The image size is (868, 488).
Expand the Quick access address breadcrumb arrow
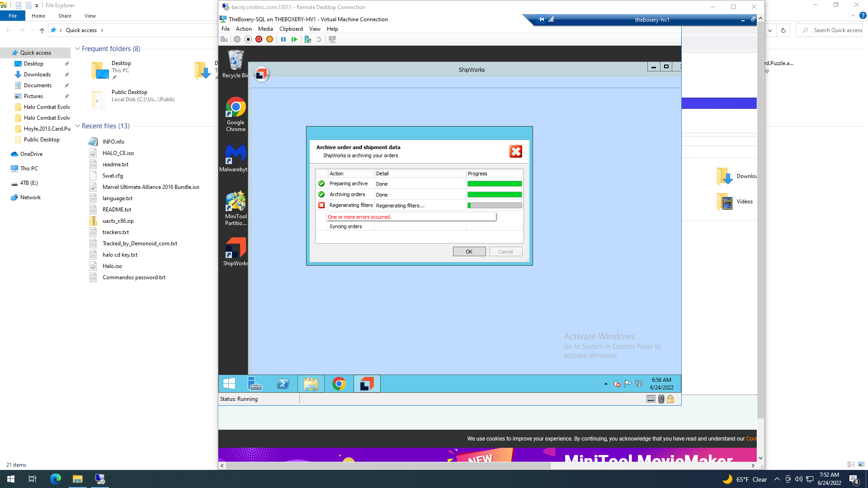(102, 30)
